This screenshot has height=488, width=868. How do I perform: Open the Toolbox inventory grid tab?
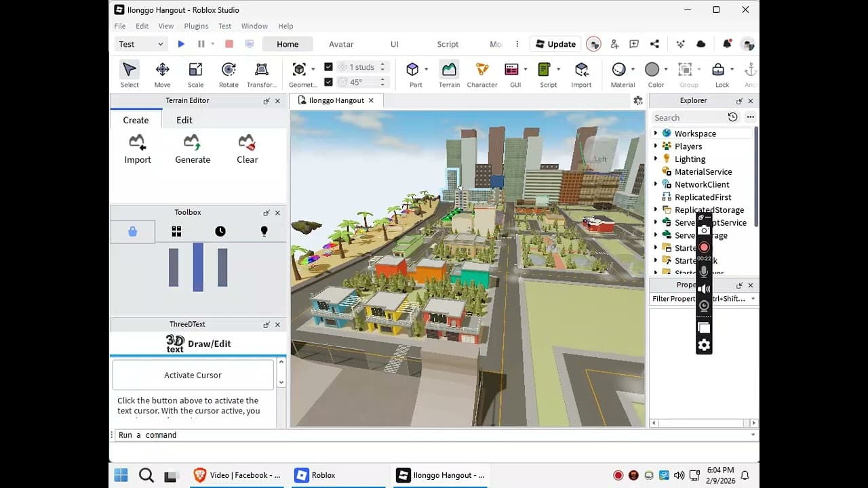pyautogui.click(x=176, y=231)
